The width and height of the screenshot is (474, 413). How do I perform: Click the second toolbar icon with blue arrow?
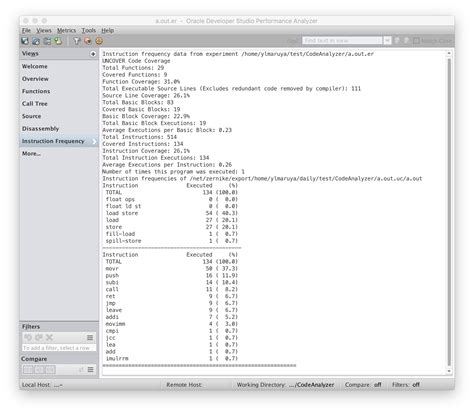(36, 41)
